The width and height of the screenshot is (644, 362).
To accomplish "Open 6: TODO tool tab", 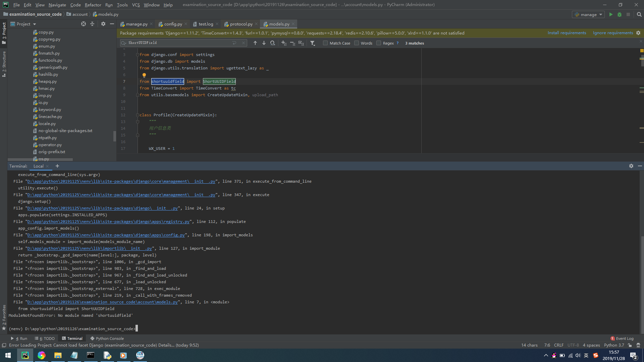I will (45, 338).
